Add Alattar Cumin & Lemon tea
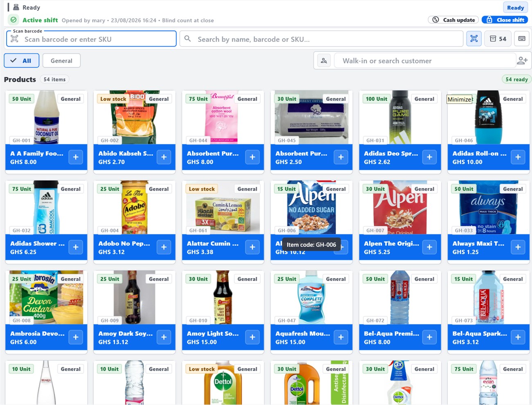532x405 pixels. [x=252, y=247]
